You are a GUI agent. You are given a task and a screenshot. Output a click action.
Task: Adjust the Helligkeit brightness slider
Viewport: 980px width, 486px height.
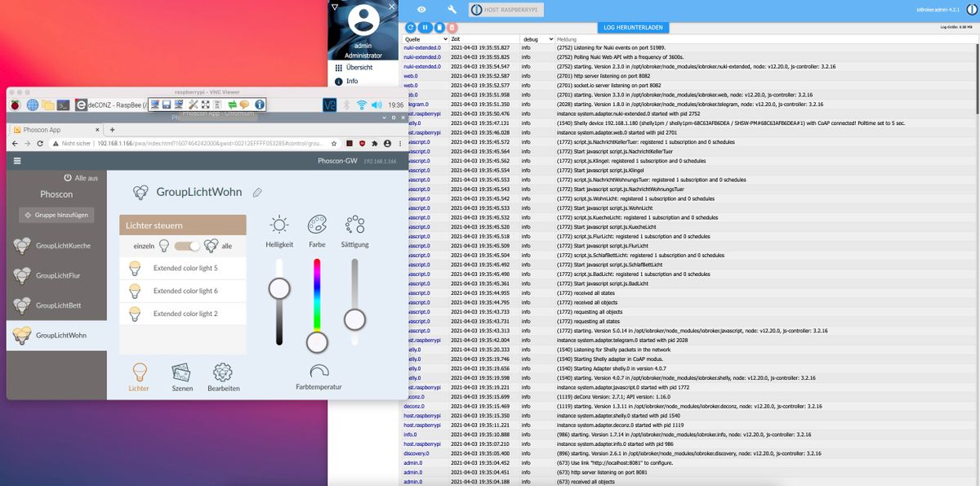[279, 301]
